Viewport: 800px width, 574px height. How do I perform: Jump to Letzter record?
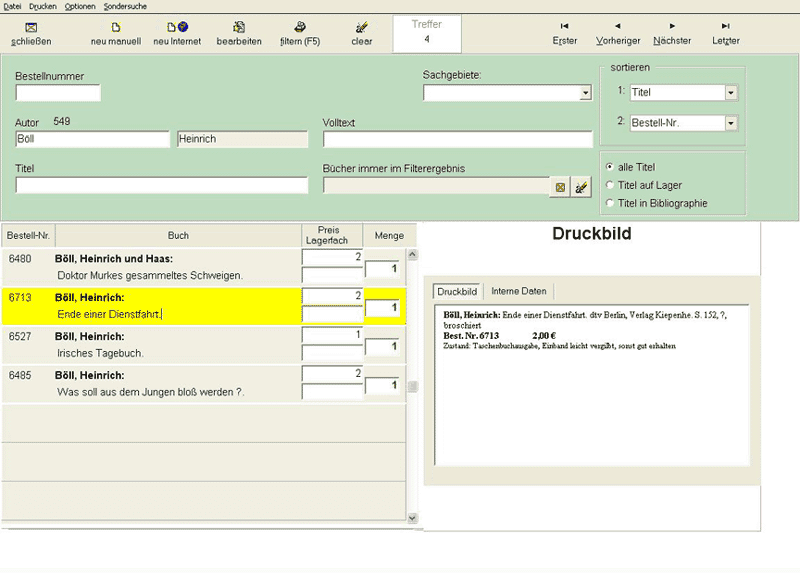[x=726, y=34]
